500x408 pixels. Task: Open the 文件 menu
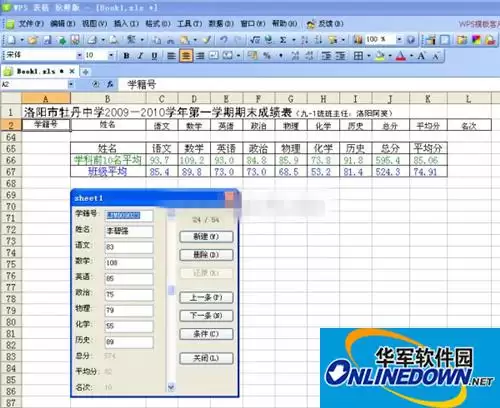(x=31, y=24)
